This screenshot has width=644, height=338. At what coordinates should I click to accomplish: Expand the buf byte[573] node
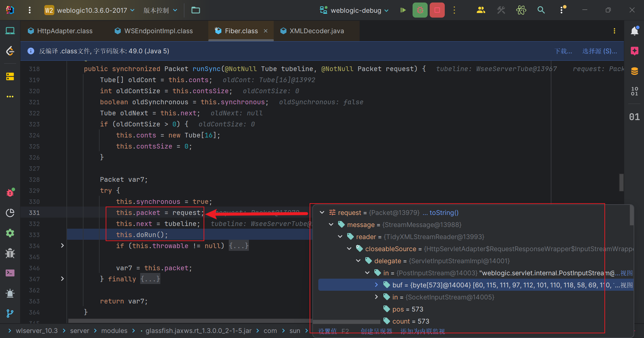tap(376, 285)
